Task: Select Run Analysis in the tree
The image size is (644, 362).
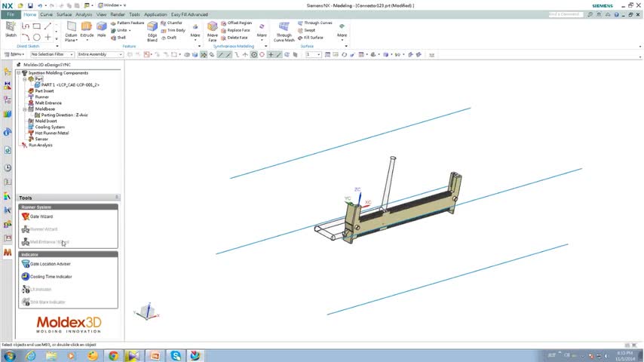Action: [40, 145]
